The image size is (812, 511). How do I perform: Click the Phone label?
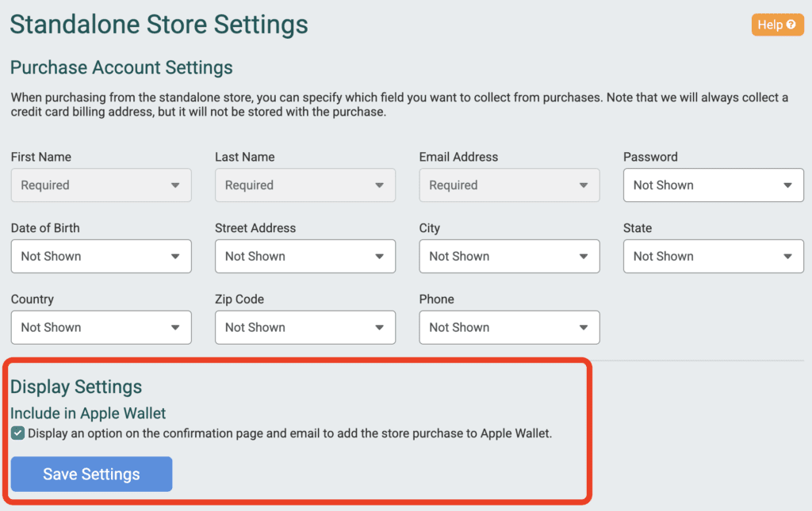click(437, 299)
